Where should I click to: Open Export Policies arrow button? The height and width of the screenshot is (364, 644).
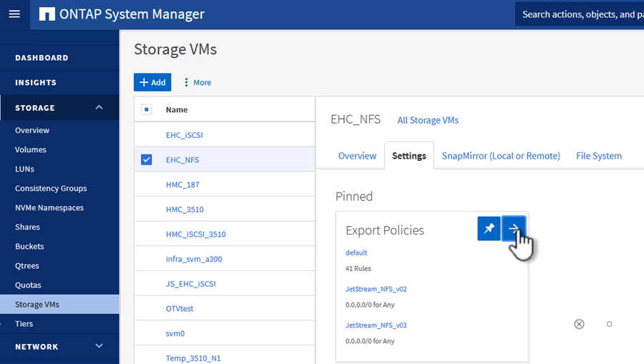pos(514,228)
